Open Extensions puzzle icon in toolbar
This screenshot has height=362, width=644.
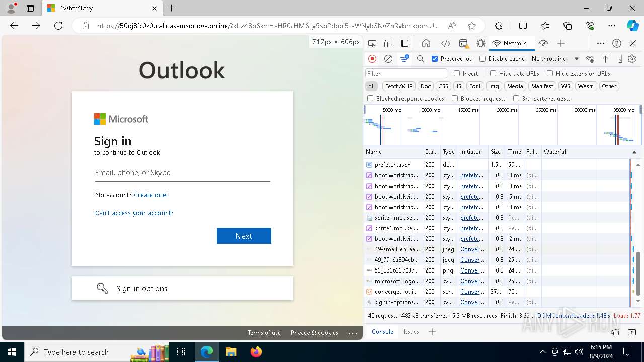499,26
